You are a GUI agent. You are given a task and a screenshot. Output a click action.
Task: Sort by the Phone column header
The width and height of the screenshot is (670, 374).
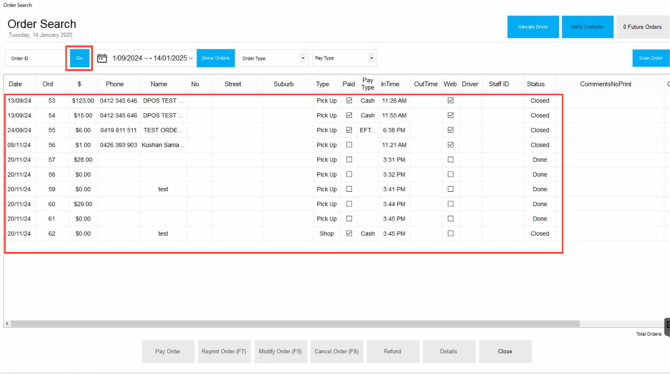115,84
